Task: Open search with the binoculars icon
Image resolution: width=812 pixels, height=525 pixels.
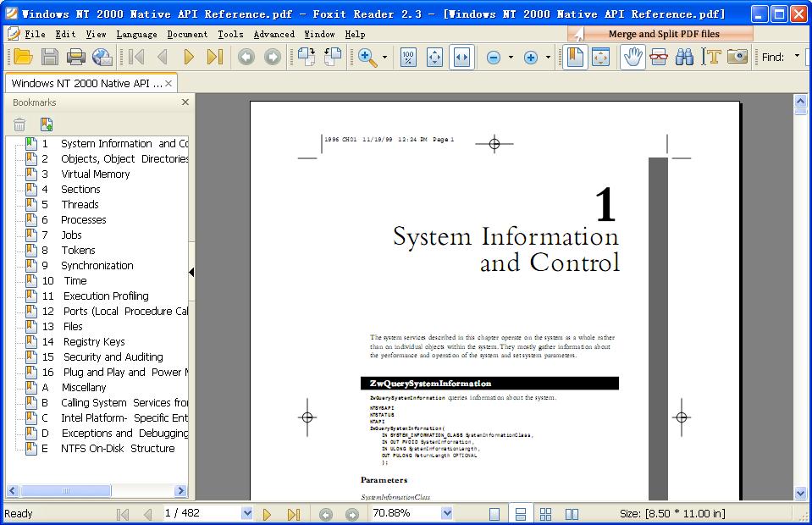Action: tap(685, 57)
